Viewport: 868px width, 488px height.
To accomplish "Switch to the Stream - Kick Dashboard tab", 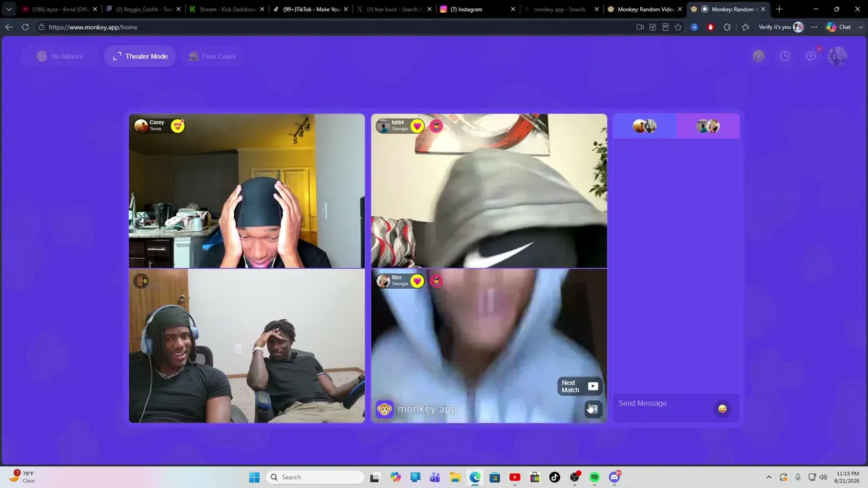I will 228,9.
